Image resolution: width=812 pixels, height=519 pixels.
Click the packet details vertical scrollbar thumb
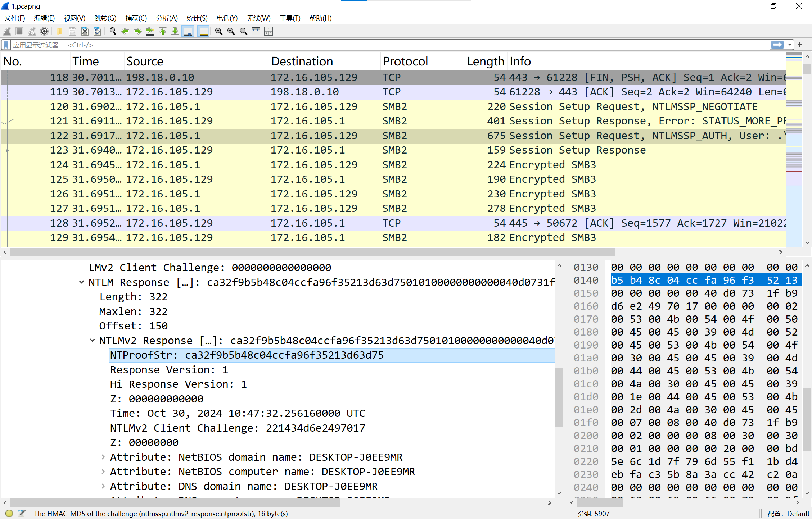tap(559, 397)
